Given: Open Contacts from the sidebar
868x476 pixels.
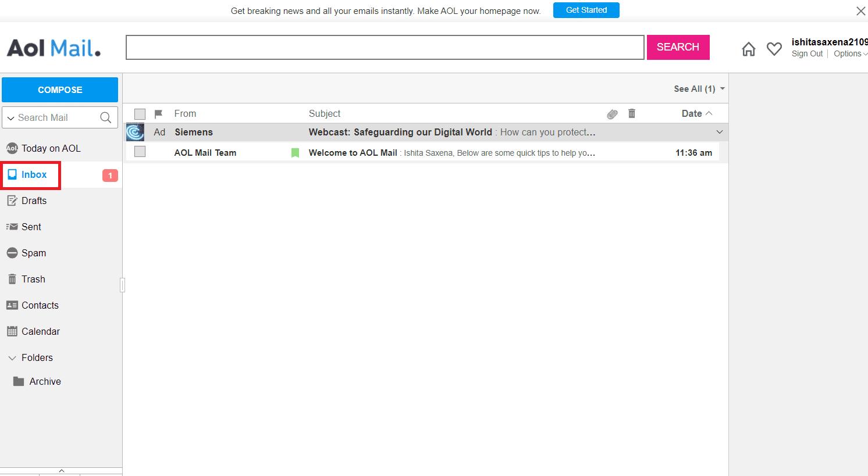Looking at the screenshot, I should [x=39, y=305].
